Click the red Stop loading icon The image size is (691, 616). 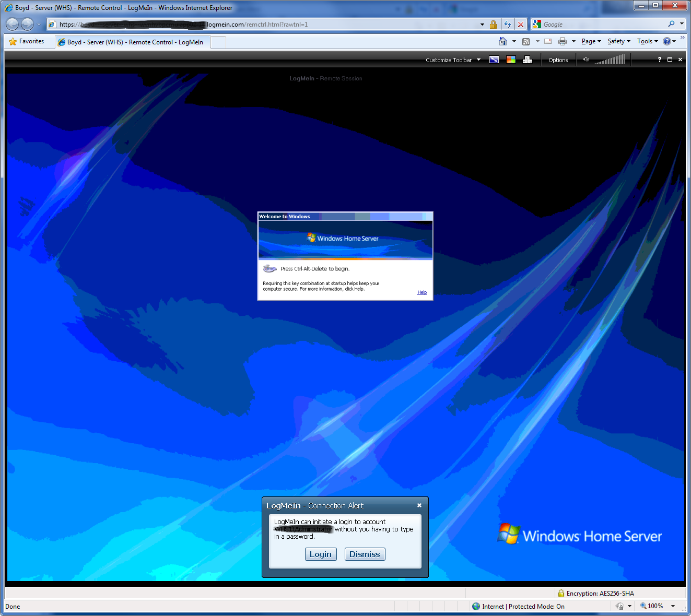(x=521, y=25)
